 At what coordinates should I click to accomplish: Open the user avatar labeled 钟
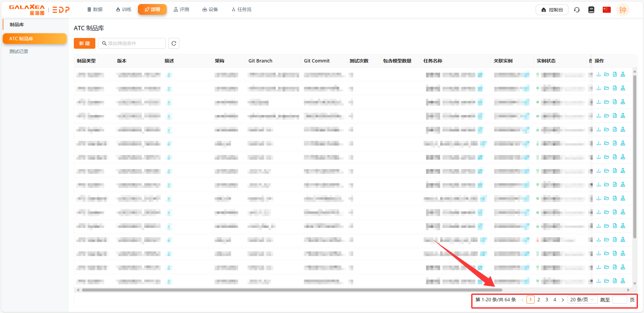pyautogui.click(x=623, y=10)
